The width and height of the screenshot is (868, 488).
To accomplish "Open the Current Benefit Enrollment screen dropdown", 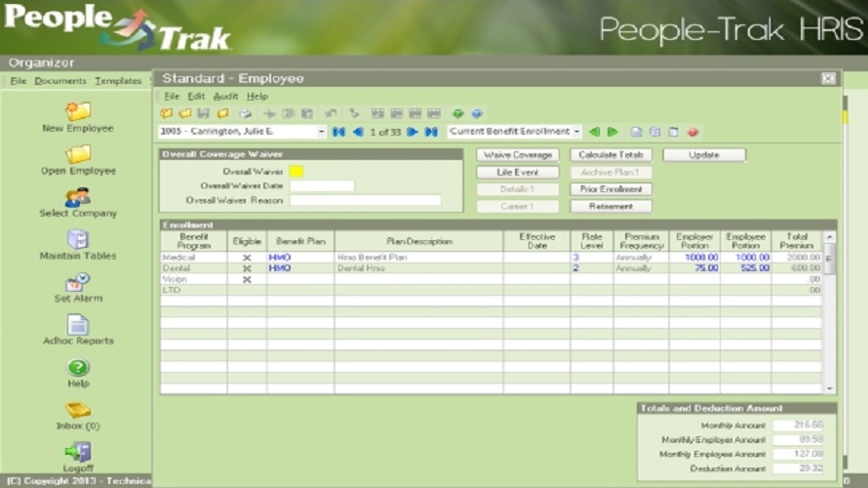I will [576, 132].
